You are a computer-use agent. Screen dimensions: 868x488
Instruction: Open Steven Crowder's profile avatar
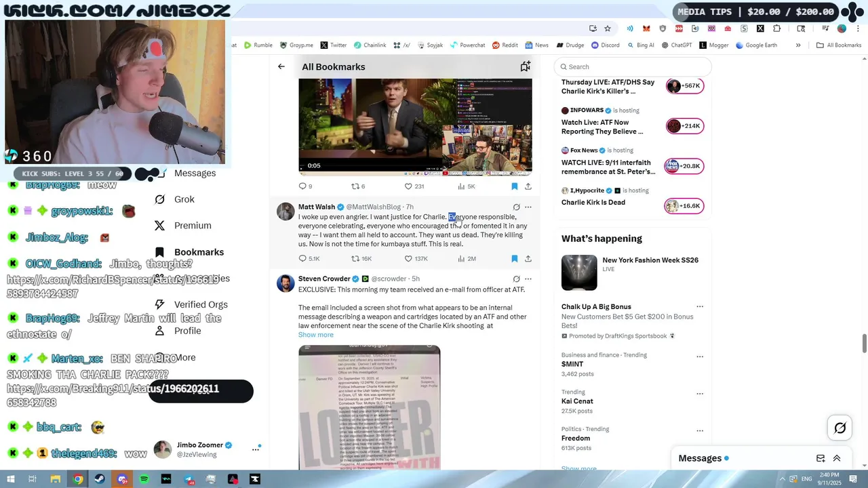[285, 283]
